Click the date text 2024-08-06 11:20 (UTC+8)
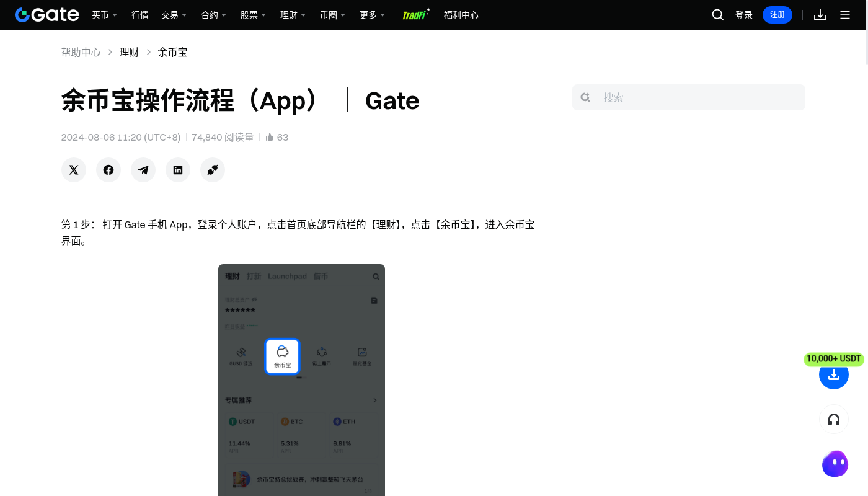The height and width of the screenshot is (496, 868). point(121,138)
